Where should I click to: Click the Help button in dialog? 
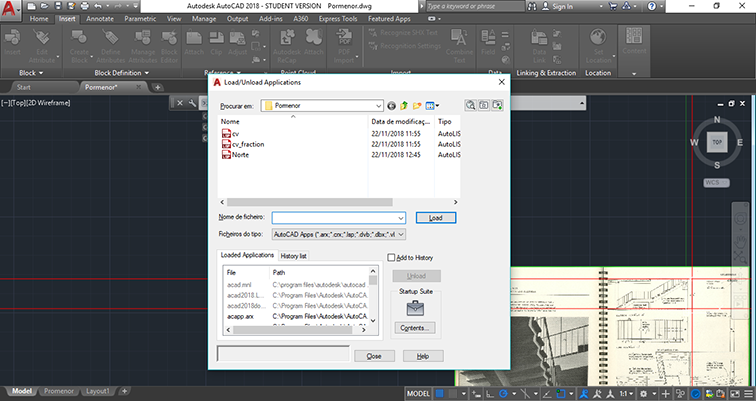click(423, 356)
